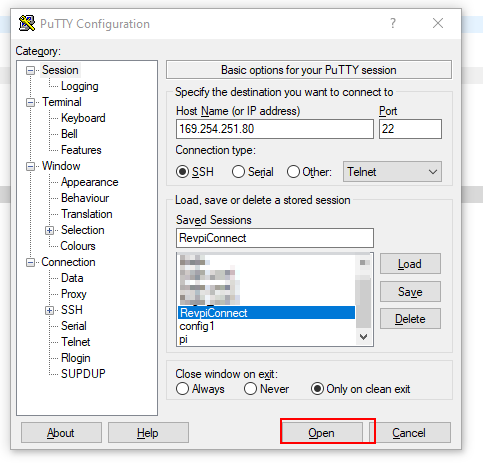
Task: Collapse the Connection tree node
Action: tap(30, 263)
